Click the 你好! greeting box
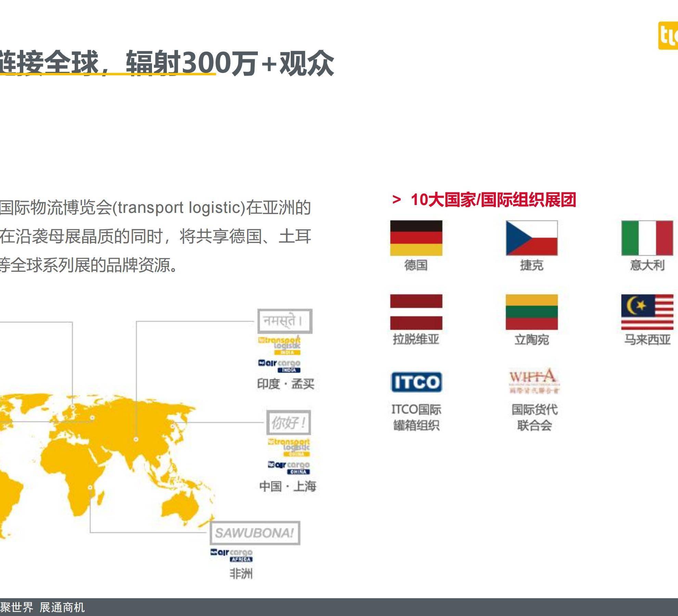Viewport: 678px width, 616px height. pyautogui.click(x=289, y=422)
